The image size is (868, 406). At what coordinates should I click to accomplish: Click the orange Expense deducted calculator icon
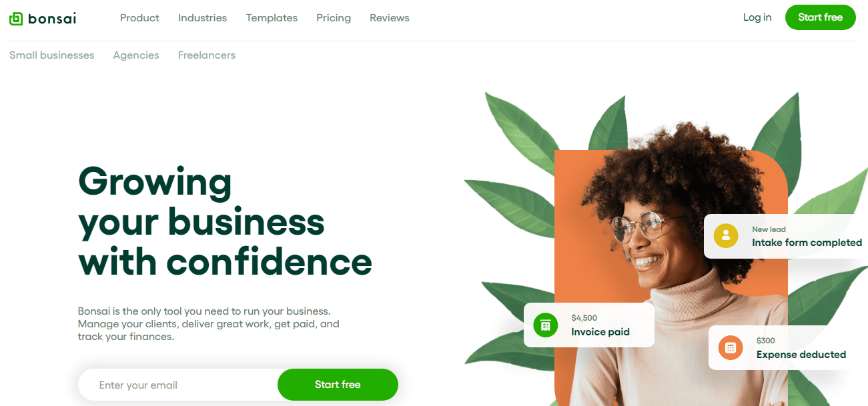click(x=731, y=347)
